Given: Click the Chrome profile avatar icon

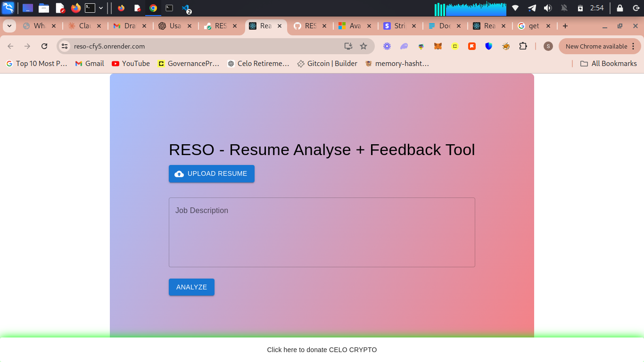Looking at the screenshot, I should tap(548, 46).
